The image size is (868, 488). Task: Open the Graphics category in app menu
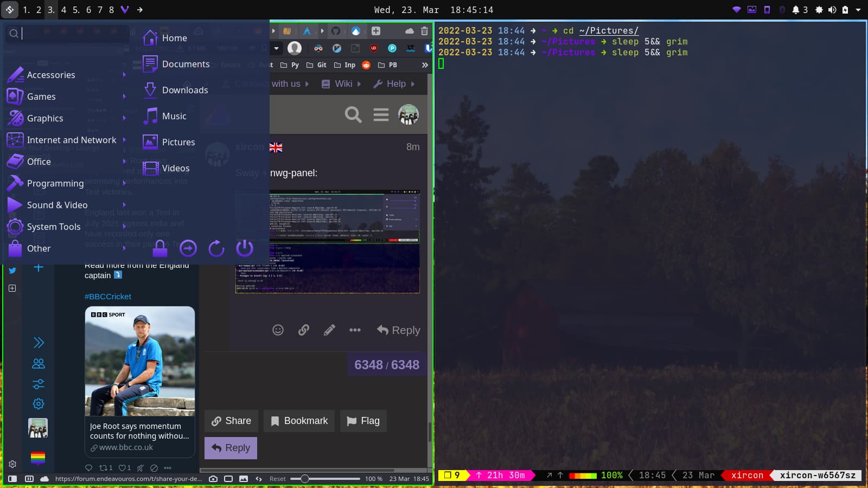coord(66,118)
